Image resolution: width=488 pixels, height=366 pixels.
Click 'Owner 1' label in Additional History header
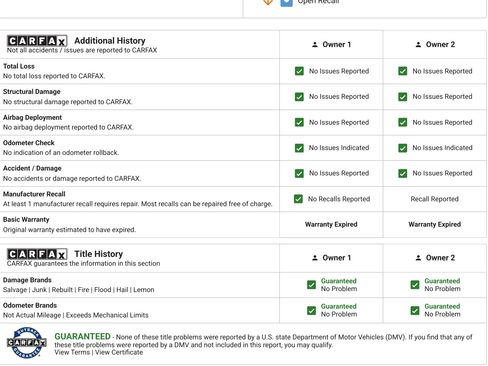pyautogui.click(x=337, y=44)
